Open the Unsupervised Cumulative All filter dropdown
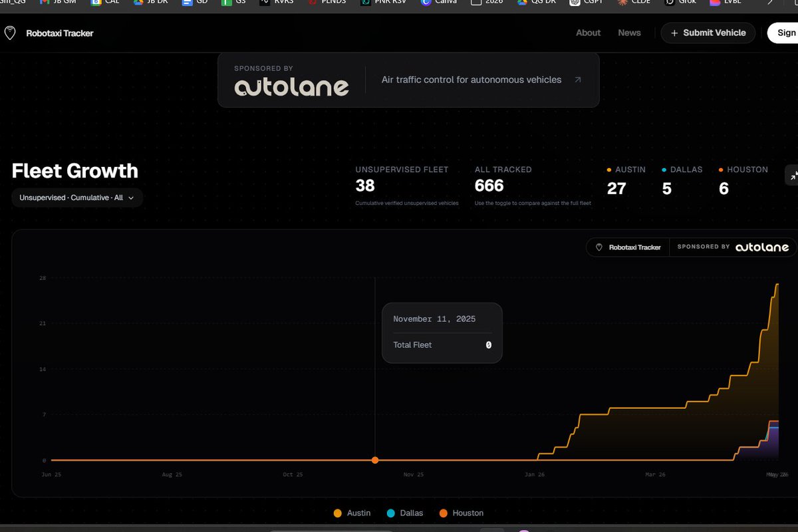 tap(77, 198)
